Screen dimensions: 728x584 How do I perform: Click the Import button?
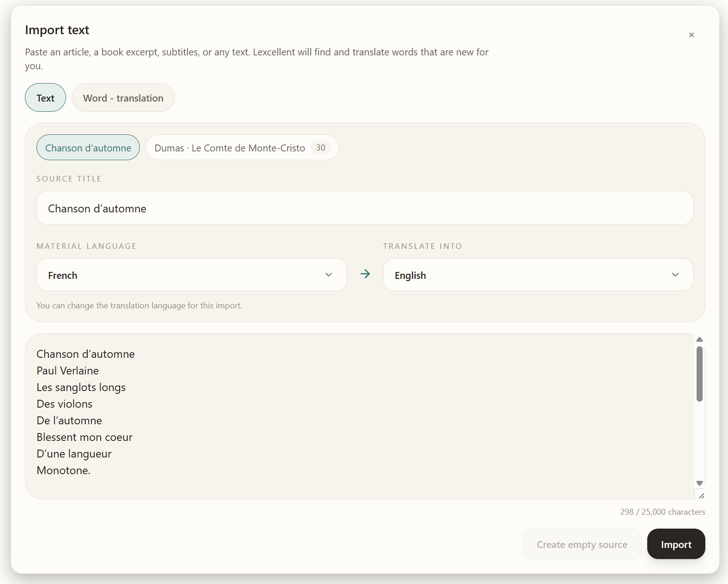click(676, 544)
